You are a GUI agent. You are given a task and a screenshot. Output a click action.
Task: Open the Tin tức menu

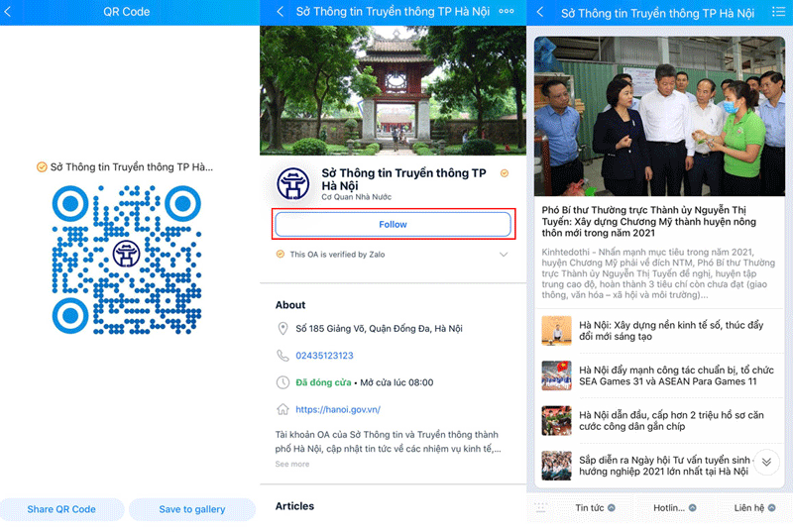pyautogui.click(x=595, y=508)
